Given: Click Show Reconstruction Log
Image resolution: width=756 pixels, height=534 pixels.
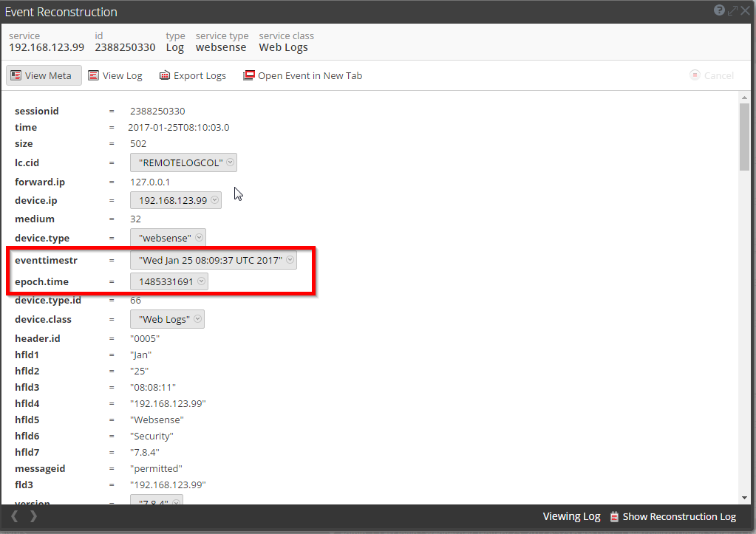Looking at the screenshot, I should coord(673,517).
